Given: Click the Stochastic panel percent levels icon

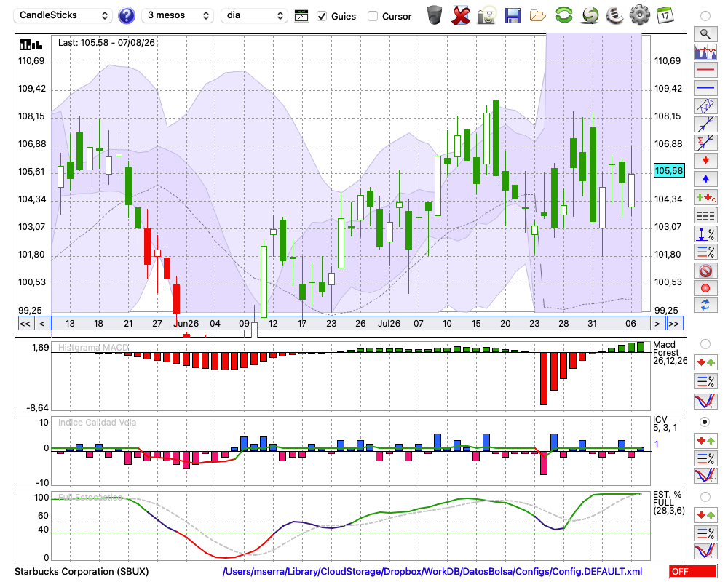Looking at the screenshot, I should pos(705,533).
